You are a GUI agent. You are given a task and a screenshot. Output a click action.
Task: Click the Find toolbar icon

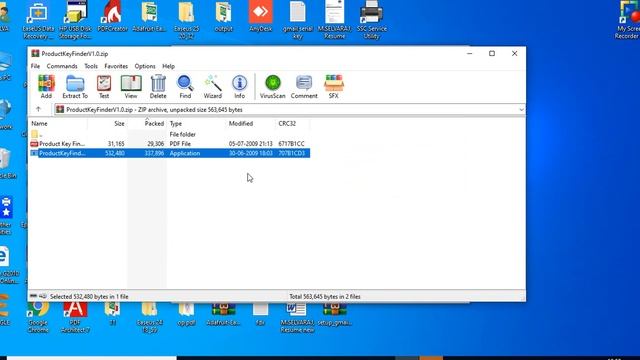tap(185, 87)
